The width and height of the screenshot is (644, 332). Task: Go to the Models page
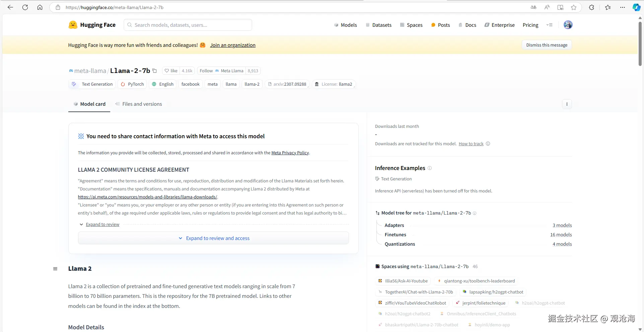346,25
